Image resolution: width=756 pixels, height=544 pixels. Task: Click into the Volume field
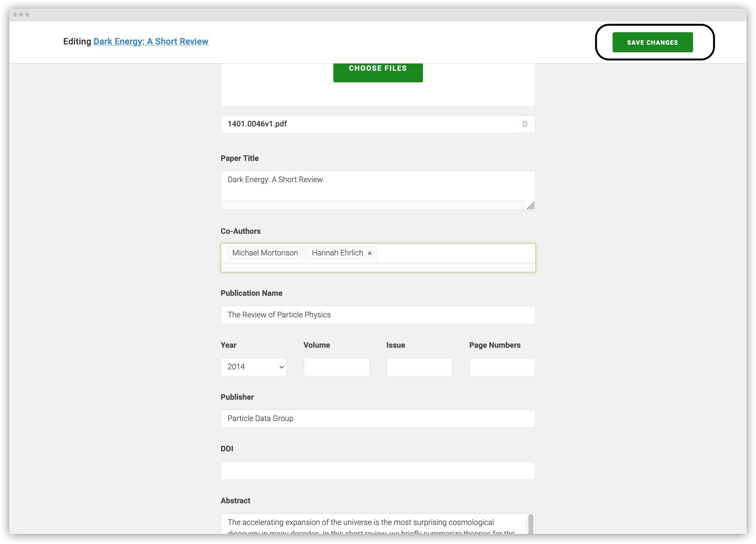[x=336, y=367]
